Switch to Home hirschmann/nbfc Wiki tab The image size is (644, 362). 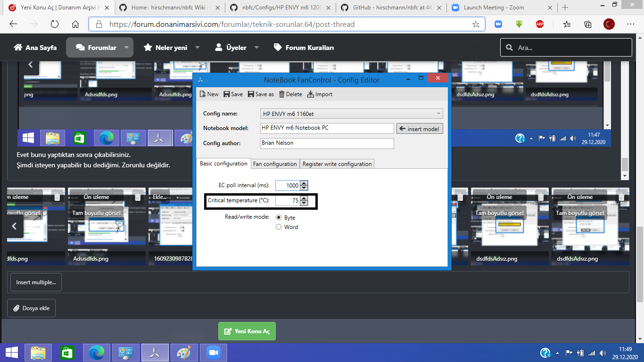pos(169,8)
